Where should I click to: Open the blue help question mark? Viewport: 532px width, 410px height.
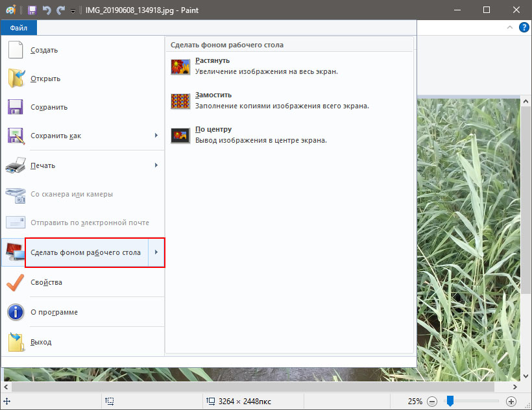[524, 27]
